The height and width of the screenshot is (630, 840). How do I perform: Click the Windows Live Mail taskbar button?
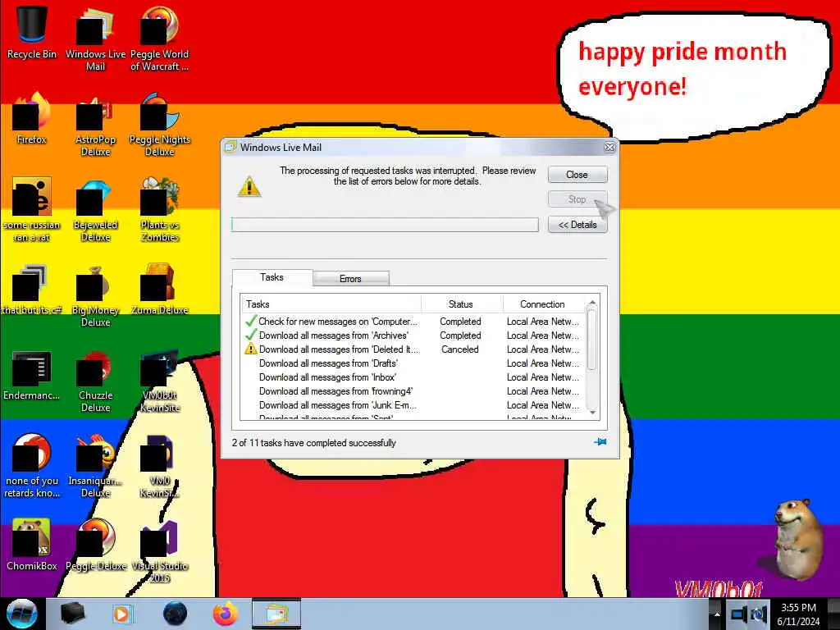(276, 614)
